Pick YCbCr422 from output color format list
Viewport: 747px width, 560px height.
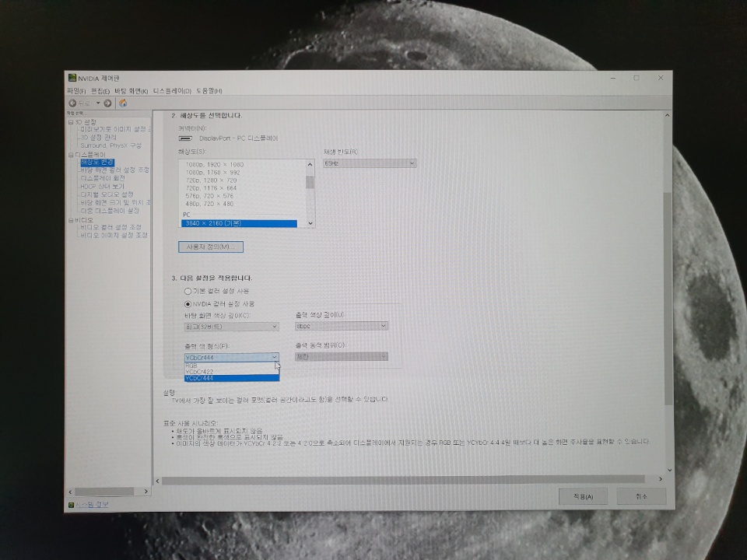[232, 372]
